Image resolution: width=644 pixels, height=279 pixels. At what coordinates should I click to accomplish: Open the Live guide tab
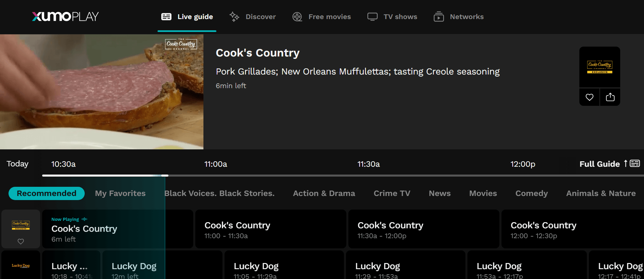pyautogui.click(x=187, y=17)
